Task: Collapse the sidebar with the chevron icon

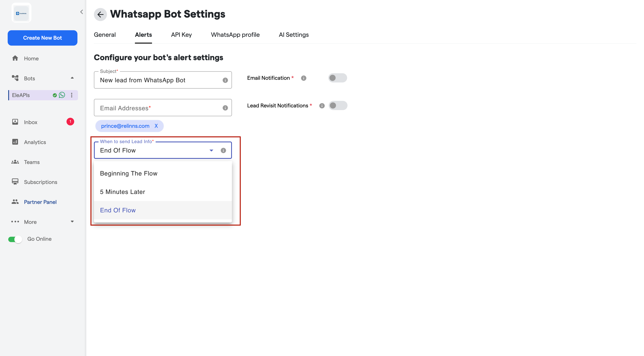Action: coord(81,12)
